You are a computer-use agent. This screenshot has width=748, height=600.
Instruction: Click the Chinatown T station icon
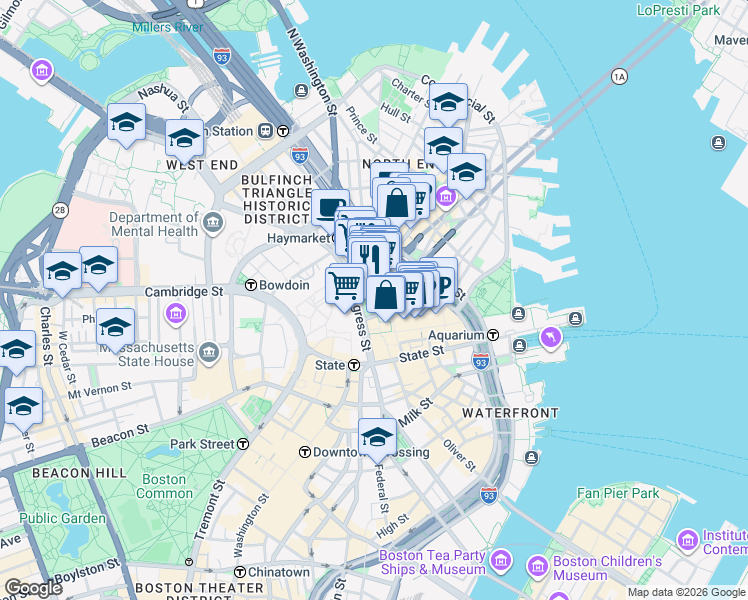click(x=240, y=572)
